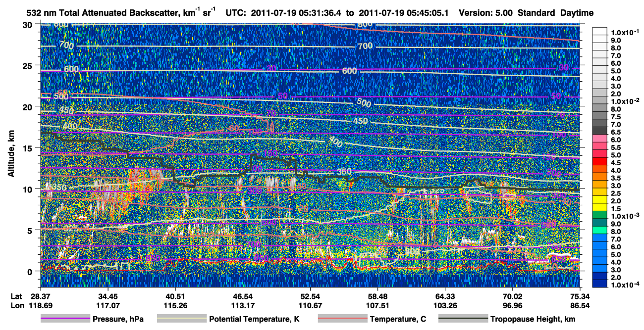Click the 'Lat' row label
The image size is (644, 330).
coord(16,297)
